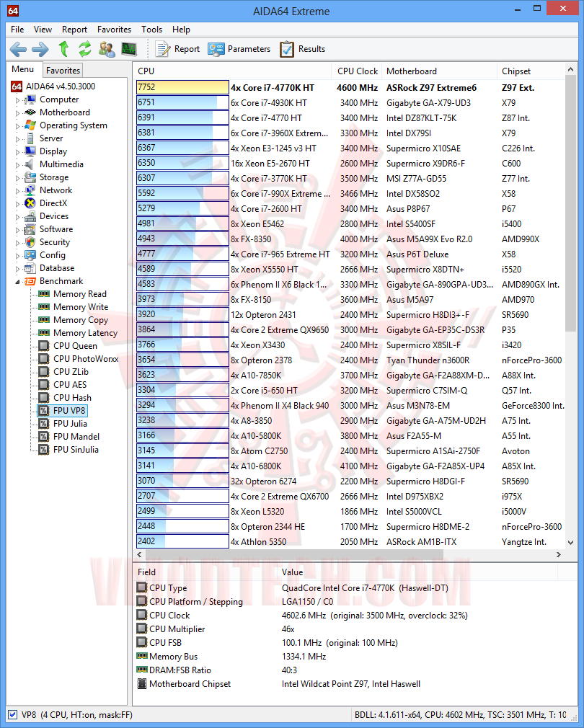Screen dimensions: 584x728
Task: Open the Favorites menu
Action: [114, 30]
